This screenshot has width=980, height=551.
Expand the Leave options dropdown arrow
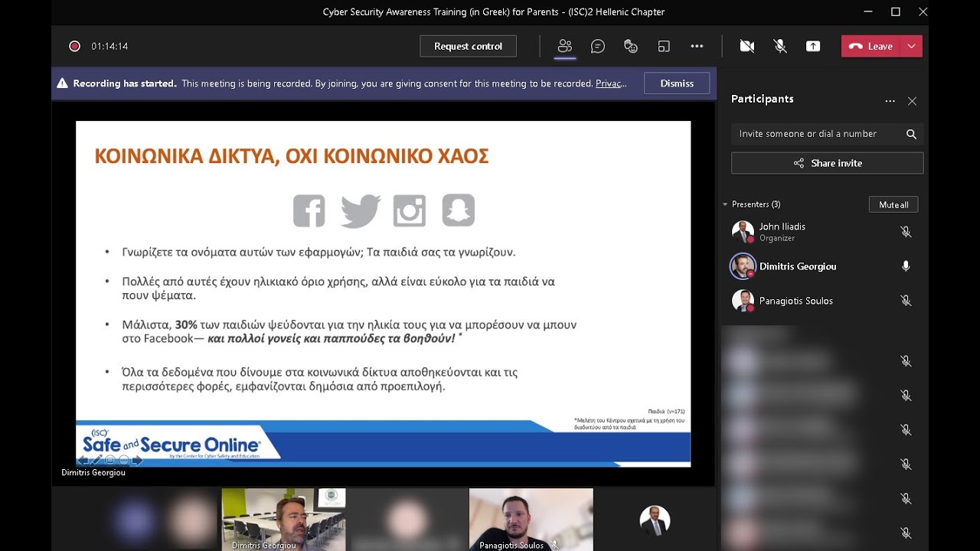(911, 46)
